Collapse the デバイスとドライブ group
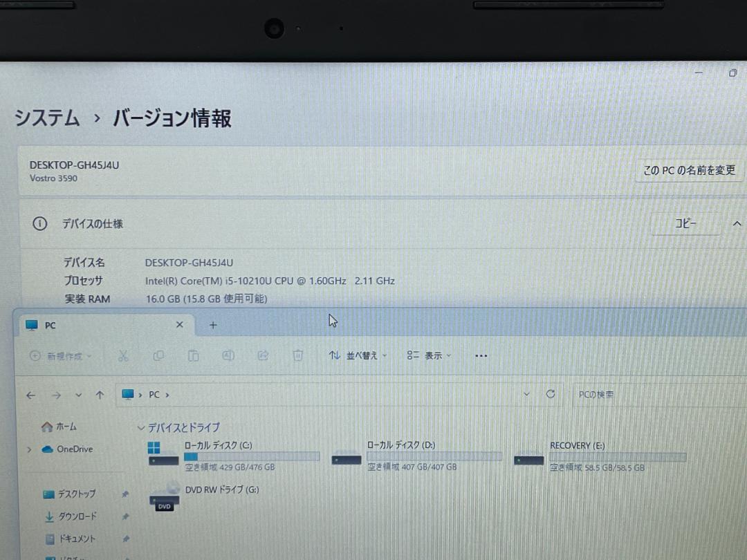This screenshot has height=560, width=747. pos(141,428)
